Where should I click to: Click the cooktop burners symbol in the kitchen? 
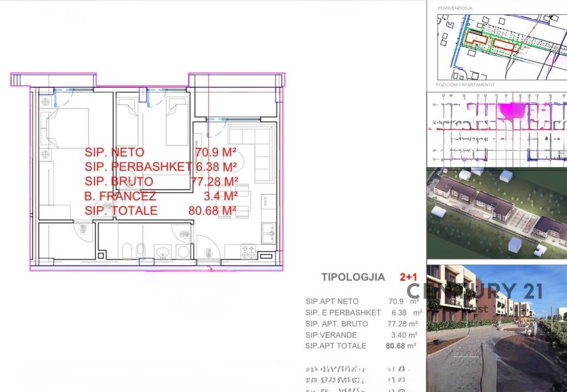(249, 252)
